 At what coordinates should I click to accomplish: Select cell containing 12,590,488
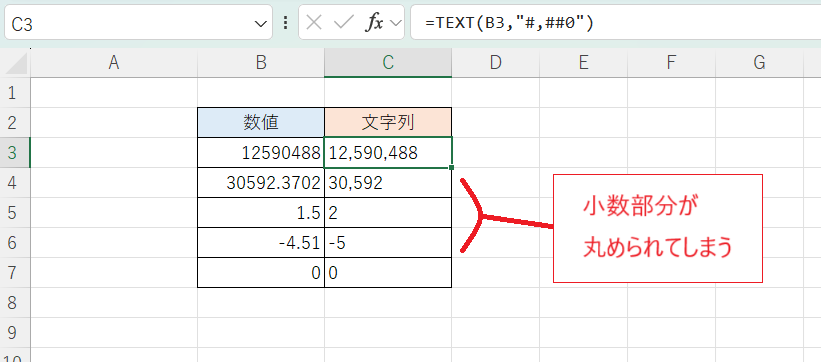point(388,152)
